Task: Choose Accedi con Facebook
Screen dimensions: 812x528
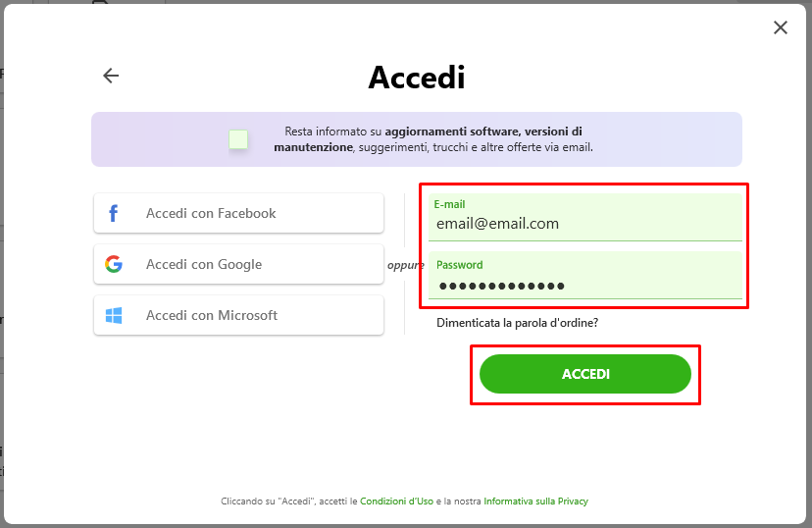Action: click(x=238, y=213)
